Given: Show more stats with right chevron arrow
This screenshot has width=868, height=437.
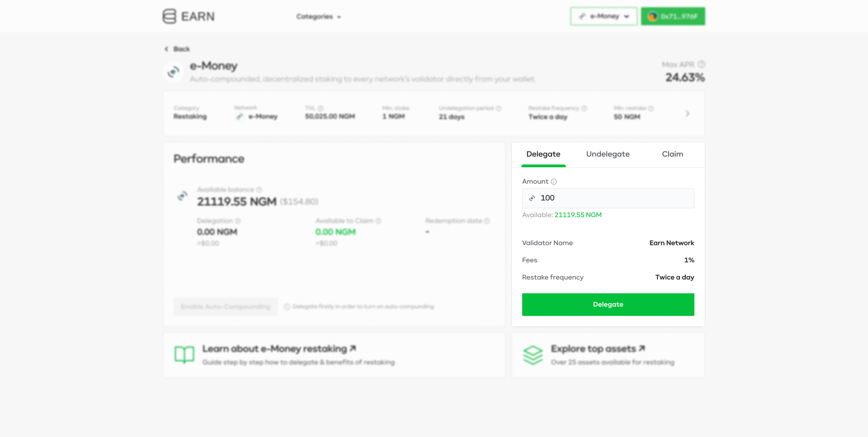Looking at the screenshot, I should click(687, 113).
